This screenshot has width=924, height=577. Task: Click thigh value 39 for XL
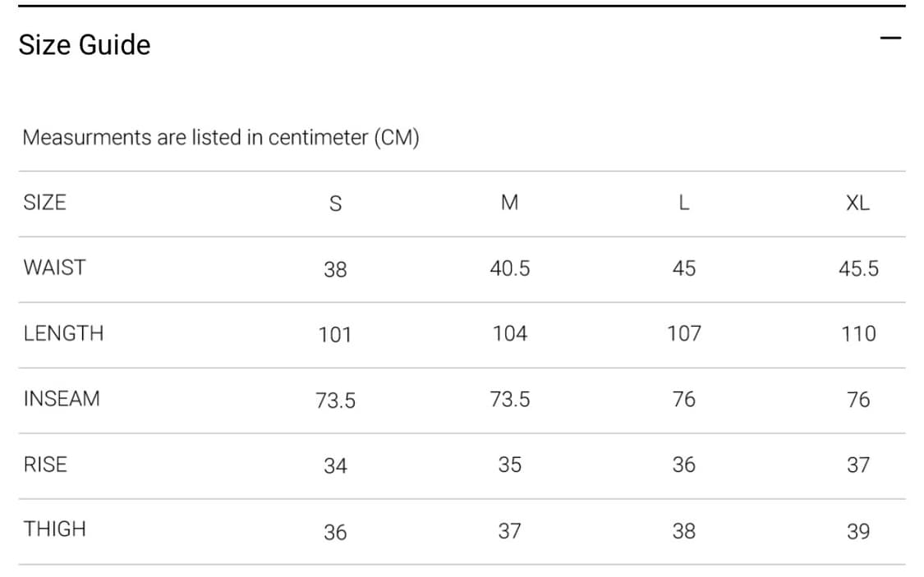857,532
